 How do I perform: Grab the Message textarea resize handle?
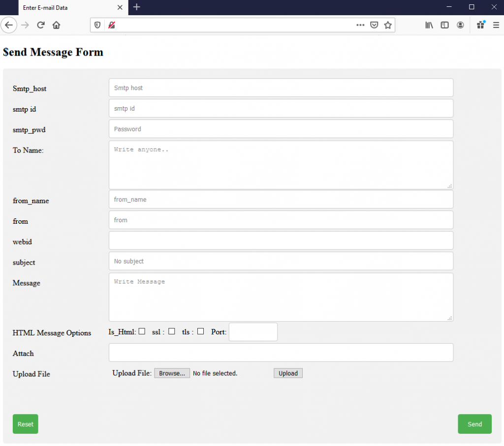[x=450, y=318]
